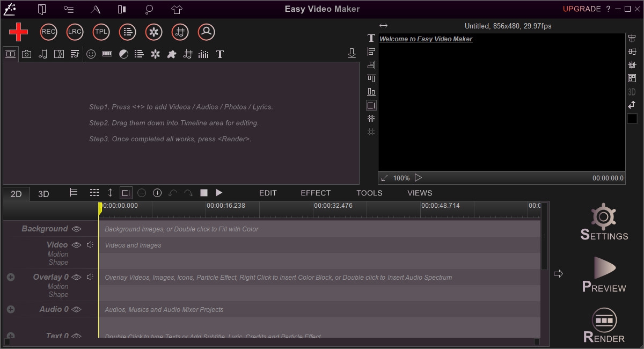The width and height of the screenshot is (644, 349).
Task: Follow the Welcome to Easy Video Maker link
Action: pyautogui.click(x=426, y=39)
